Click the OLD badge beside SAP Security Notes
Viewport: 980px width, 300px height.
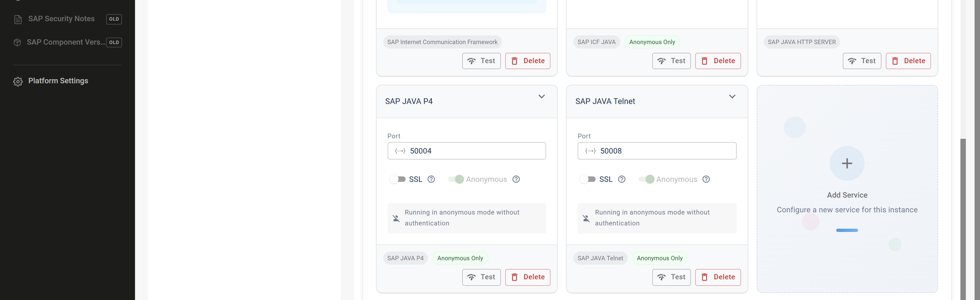point(114,19)
